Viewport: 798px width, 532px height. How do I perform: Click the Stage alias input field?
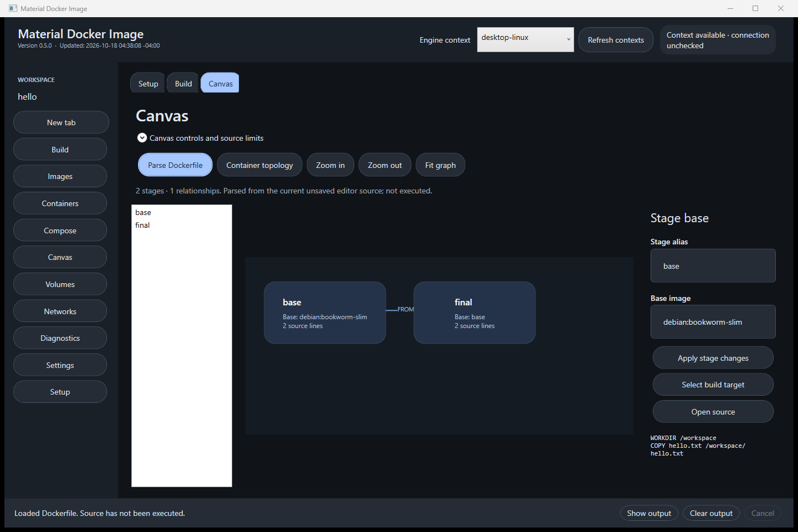[713, 266]
